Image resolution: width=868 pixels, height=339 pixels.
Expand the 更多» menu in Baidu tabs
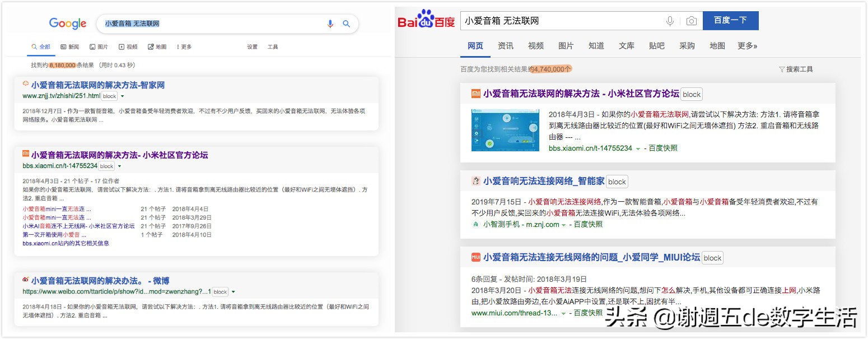[x=747, y=46]
